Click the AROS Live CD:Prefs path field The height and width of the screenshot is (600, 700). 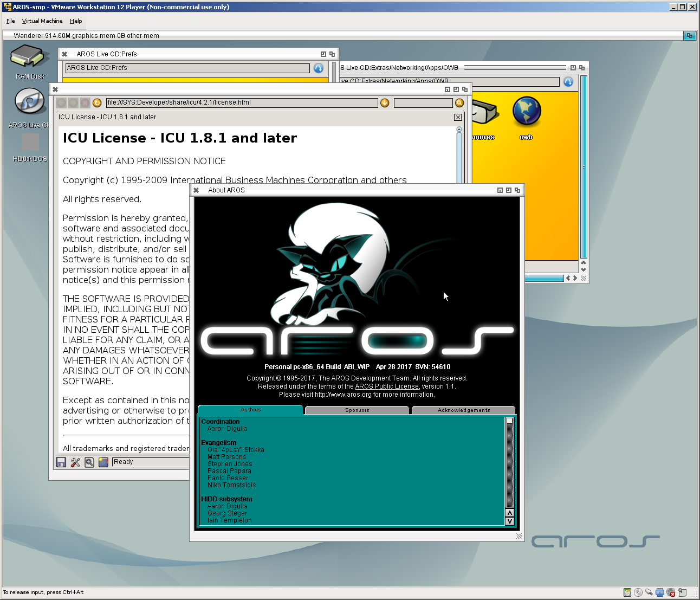tap(187, 68)
